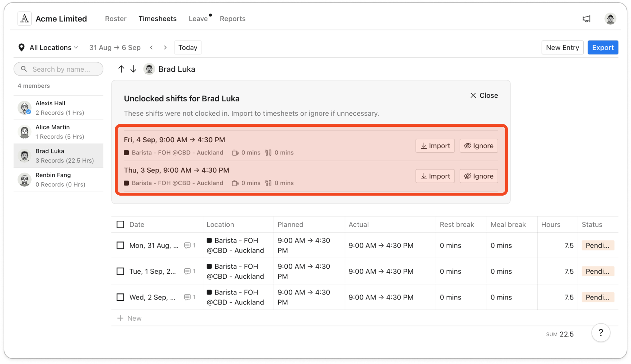Click the New Entry button
The height and width of the screenshot is (364, 631).
coord(562,48)
